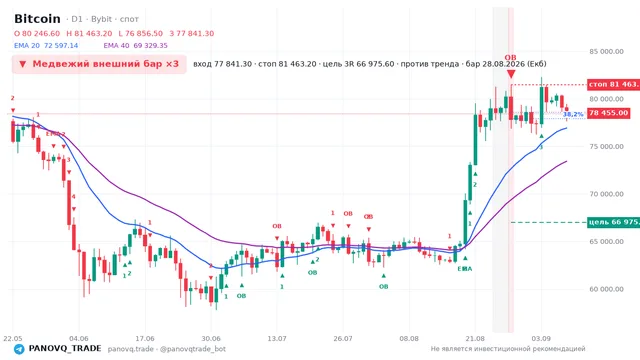Open the PANOVQ_TRADE channel name

coord(65,349)
